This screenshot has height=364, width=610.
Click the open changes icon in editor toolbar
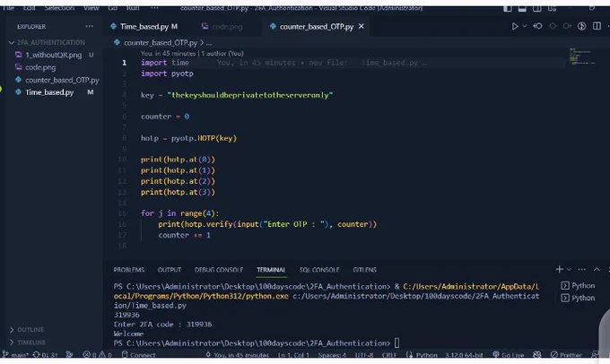tap(537, 26)
